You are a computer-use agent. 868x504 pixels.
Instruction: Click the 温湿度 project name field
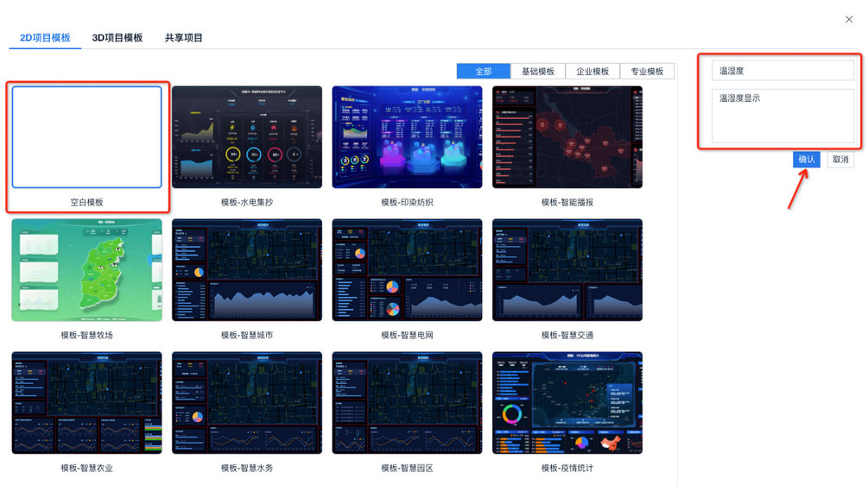pyautogui.click(x=782, y=70)
